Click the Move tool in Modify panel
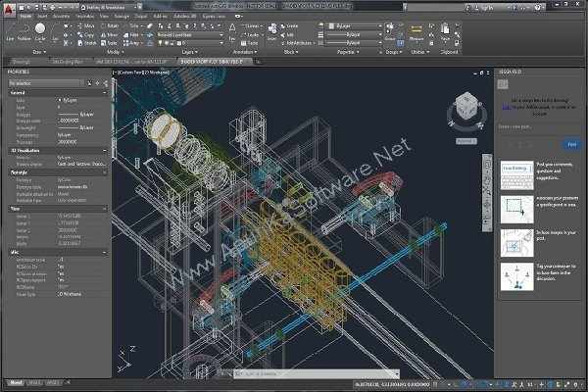This screenshot has height=392, width=588. [86, 25]
